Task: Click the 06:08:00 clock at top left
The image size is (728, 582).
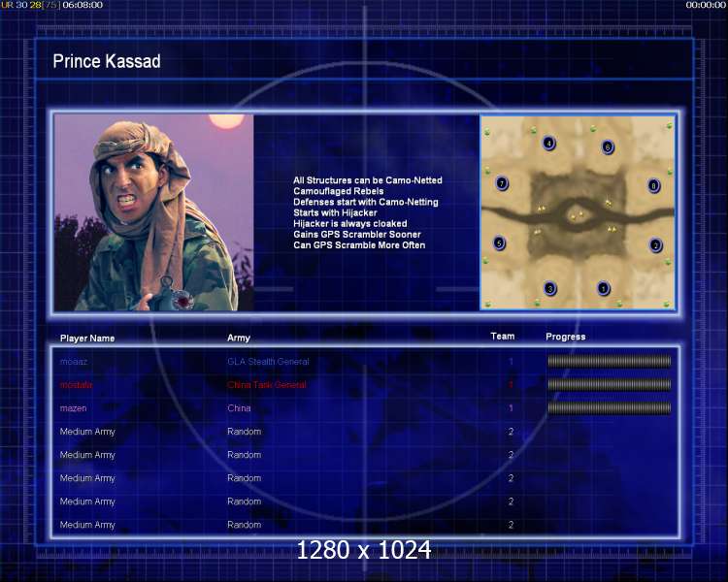Action: (83, 5)
